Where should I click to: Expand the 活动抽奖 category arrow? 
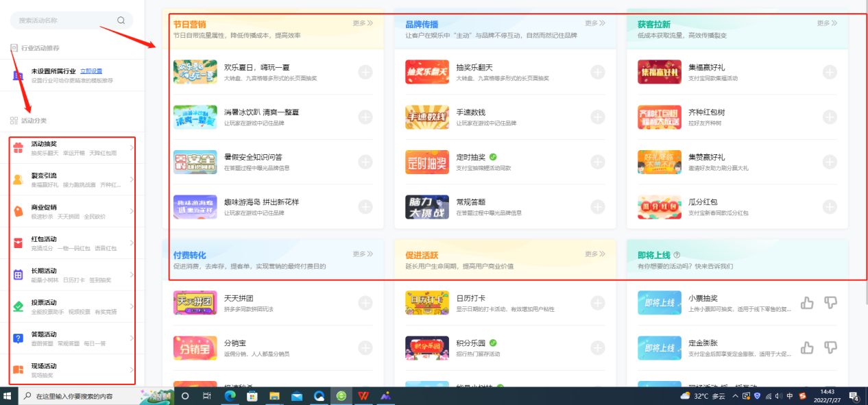[x=132, y=149]
